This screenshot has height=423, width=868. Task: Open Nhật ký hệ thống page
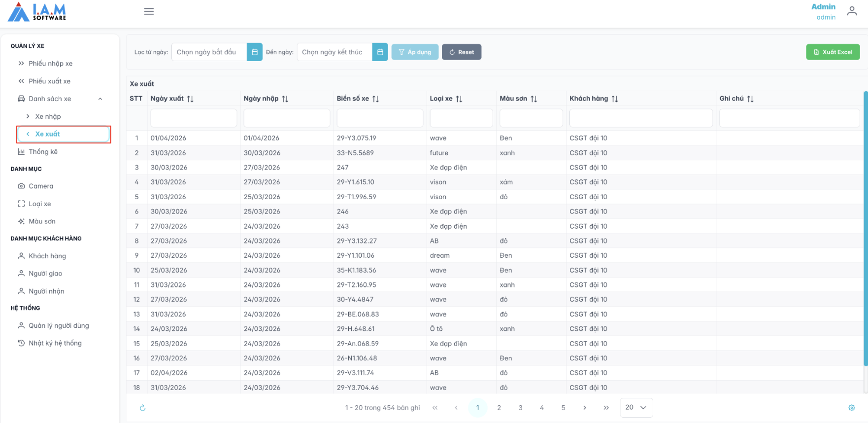(55, 343)
